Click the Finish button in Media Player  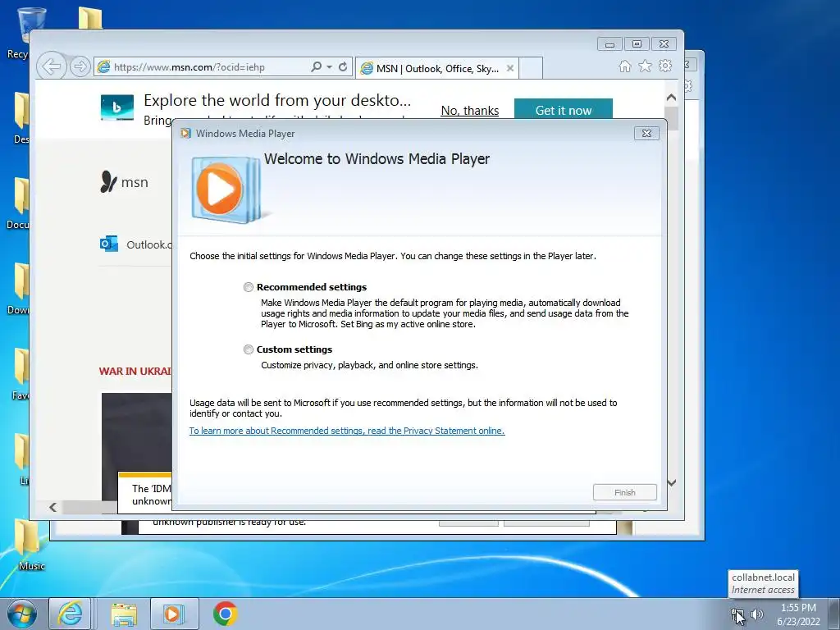pyautogui.click(x=624, y=492)
